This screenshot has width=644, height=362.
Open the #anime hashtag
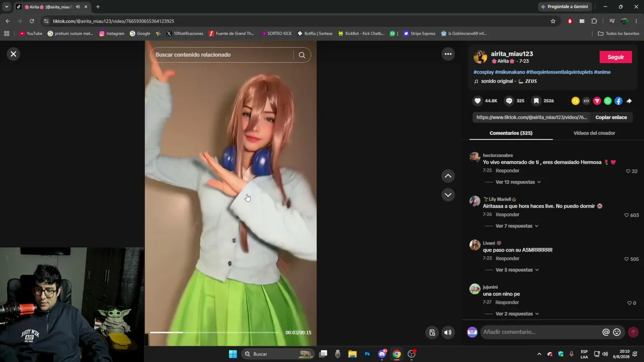[x=602, y=72]
